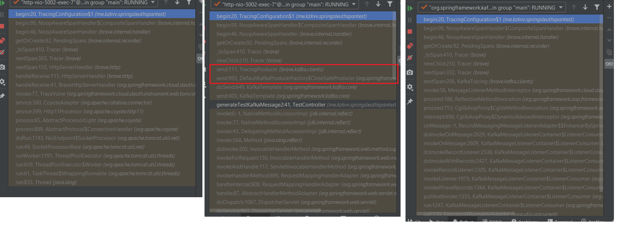The height and width of the screenshot is (228, 644).
Task: Move watch down triangle in rightmost panel
Action: [x=609, y=40]
